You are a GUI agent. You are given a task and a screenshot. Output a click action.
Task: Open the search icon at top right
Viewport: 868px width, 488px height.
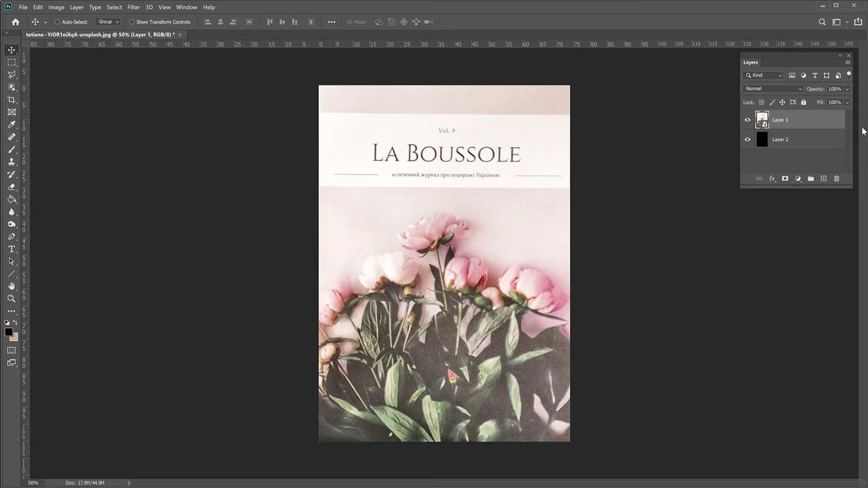pyautogui.click(x=822, y=22)
